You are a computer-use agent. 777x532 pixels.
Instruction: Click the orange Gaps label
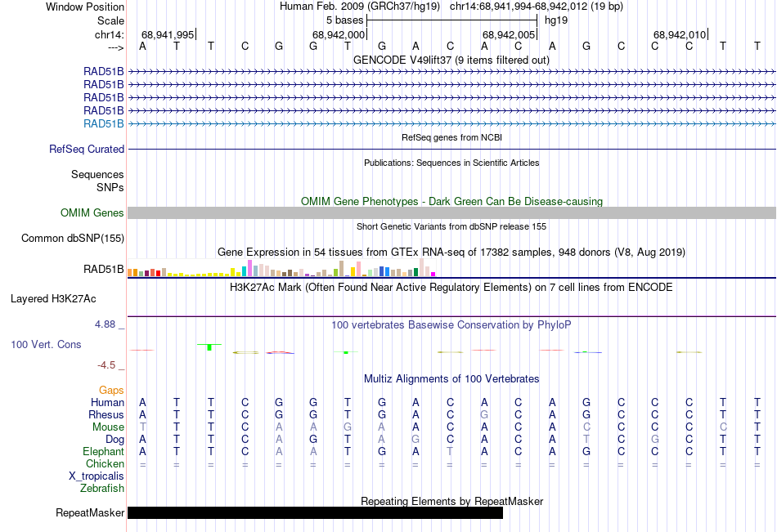(111, 391)
